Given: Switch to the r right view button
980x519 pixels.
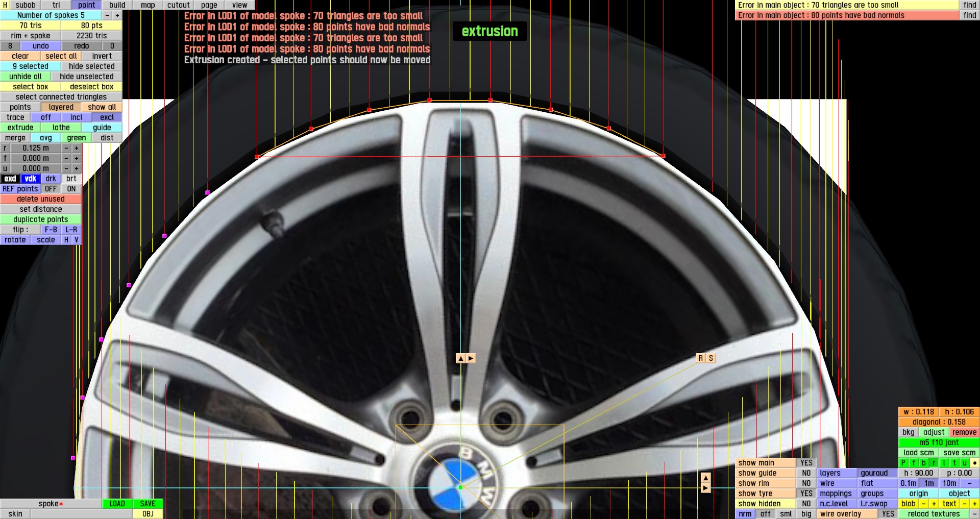Looking at the screenshot, I should tap(934, 463).
